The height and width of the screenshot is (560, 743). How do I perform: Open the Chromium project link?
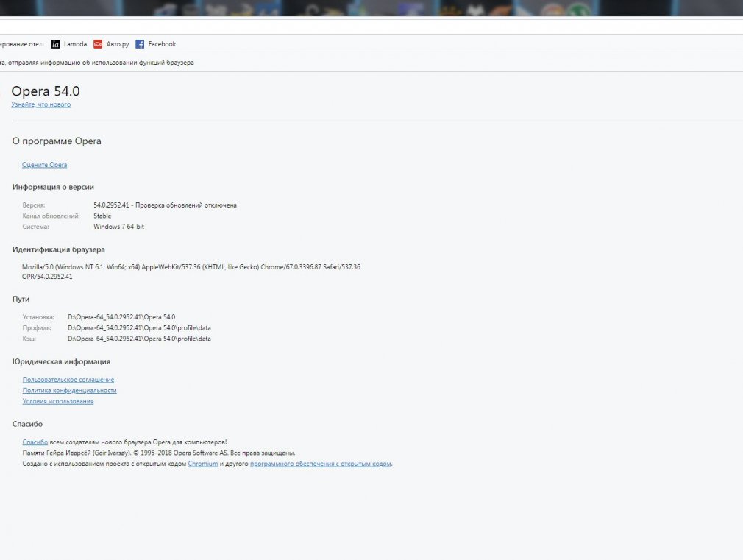point(203,464)
